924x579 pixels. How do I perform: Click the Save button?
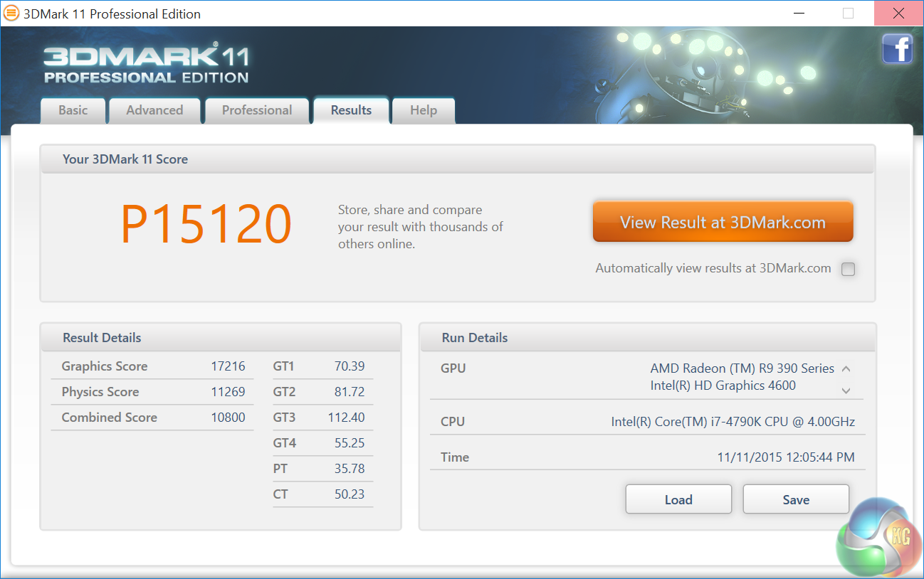796,499
